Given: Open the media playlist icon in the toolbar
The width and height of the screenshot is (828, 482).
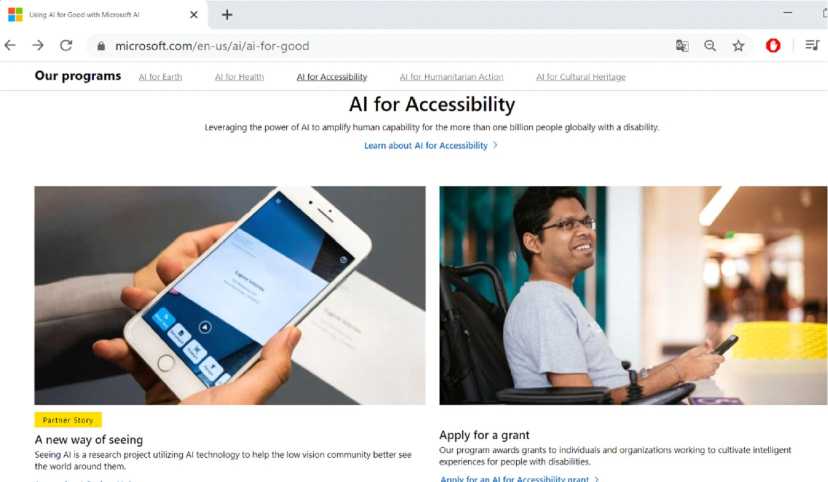Looking at the screenshot, I should tap(812, 45).
